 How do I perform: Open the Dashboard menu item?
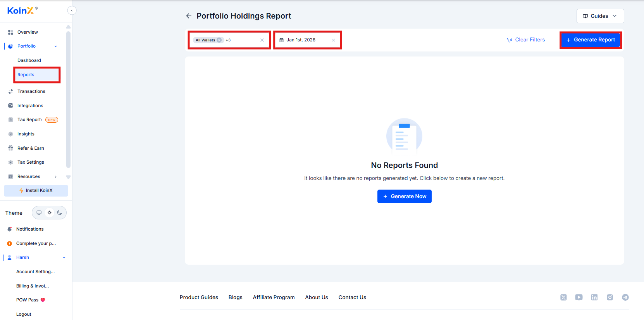click(29, 60)
